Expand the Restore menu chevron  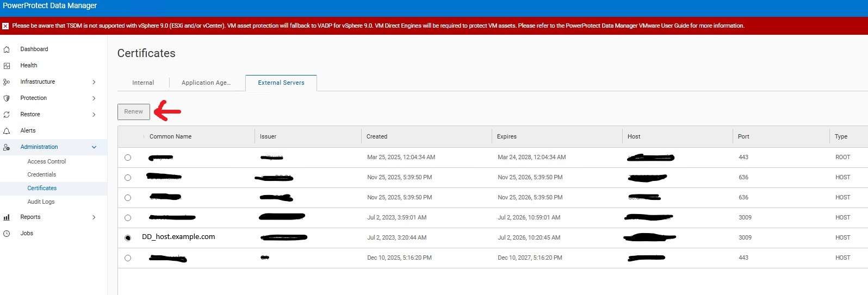point(94,115)
